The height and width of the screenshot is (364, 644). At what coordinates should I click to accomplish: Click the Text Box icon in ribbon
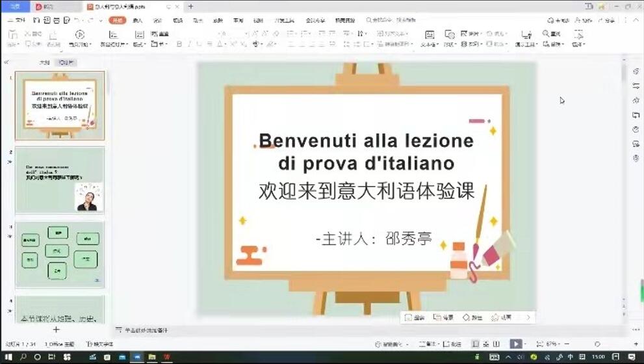coord(430,34)
